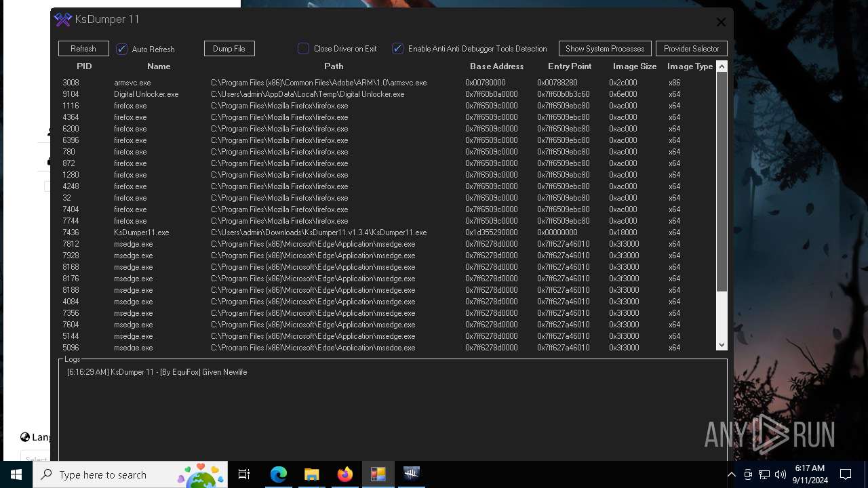Sort by Name column header

click(x=159, y=66)
